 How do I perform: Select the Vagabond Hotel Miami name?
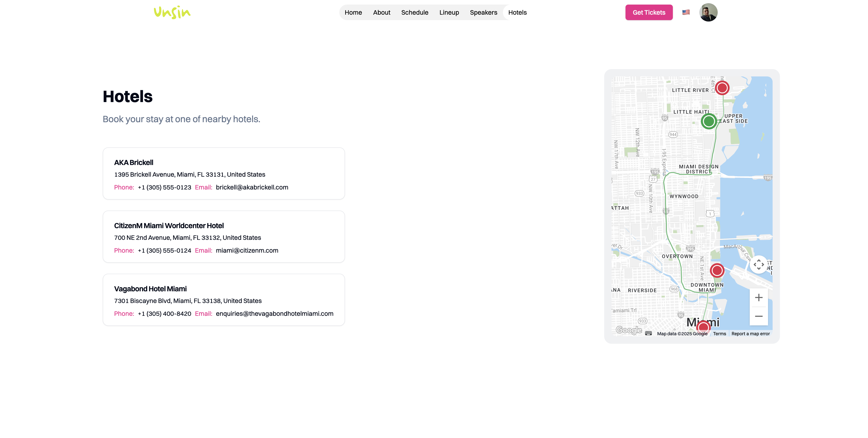(x=150, y=289)
